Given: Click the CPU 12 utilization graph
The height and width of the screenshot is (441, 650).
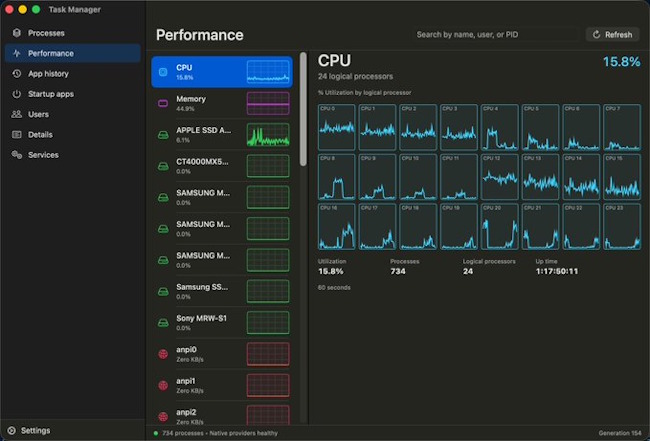Looking at the screenshot, I should pos(500,177).
